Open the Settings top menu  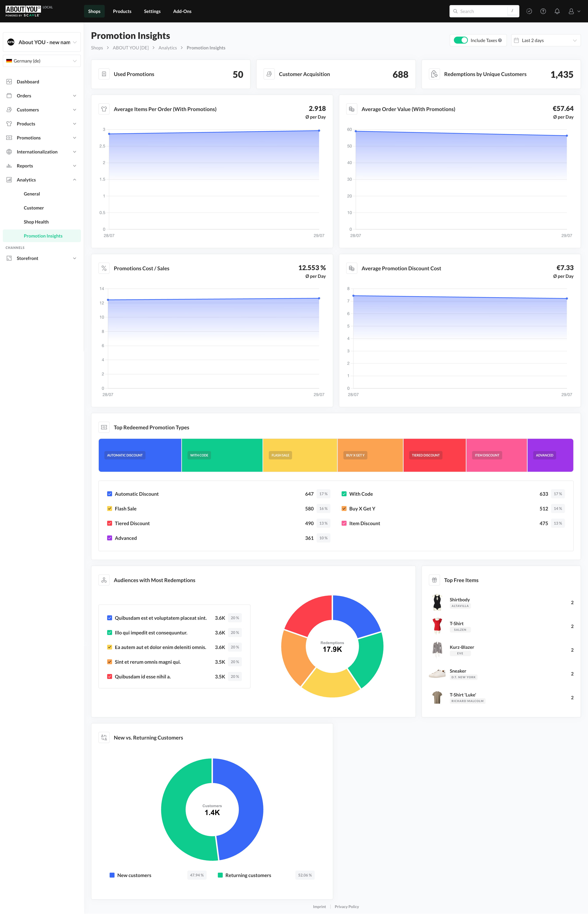152,11
